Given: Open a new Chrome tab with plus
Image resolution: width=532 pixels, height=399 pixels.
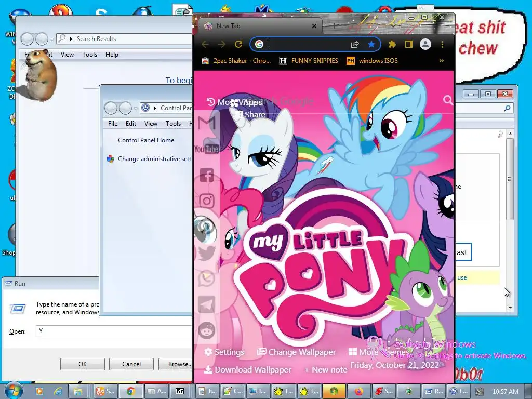Looking at the screenshot, I should pos(334,26).
